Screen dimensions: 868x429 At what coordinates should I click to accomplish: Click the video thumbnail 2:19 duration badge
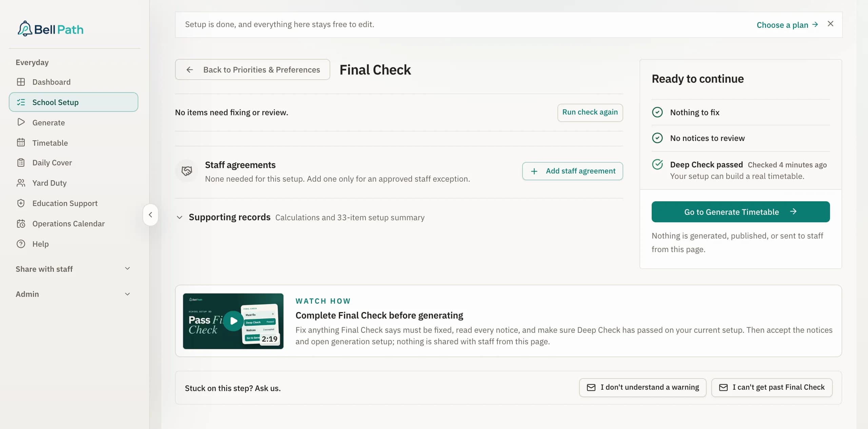(x=270, y=339)
